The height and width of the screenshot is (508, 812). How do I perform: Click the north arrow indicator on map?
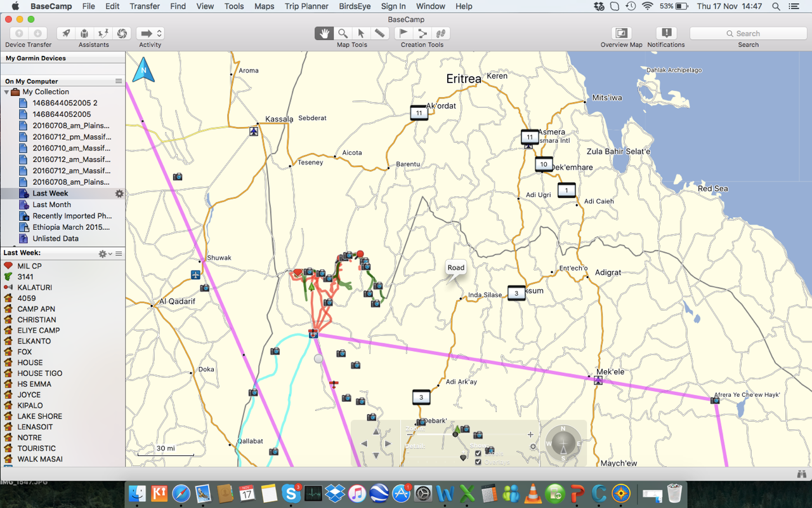pos(143,69)
